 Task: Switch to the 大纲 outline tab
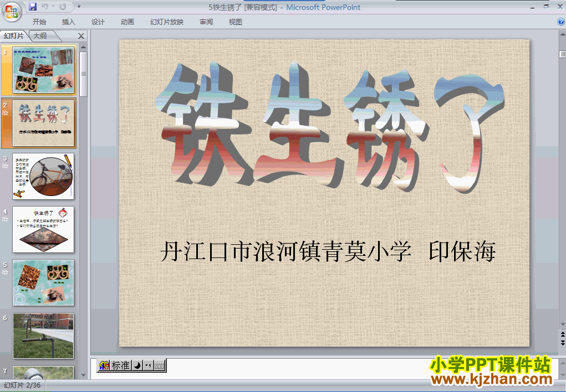pyautogui.click(x=40, y=35)
